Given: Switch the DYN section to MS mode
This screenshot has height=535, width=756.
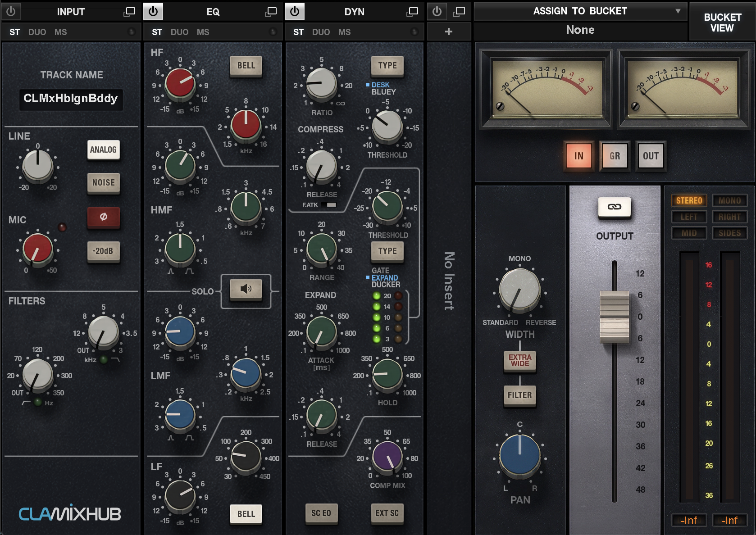Looking at the screenshot, I should coord(344,32).
